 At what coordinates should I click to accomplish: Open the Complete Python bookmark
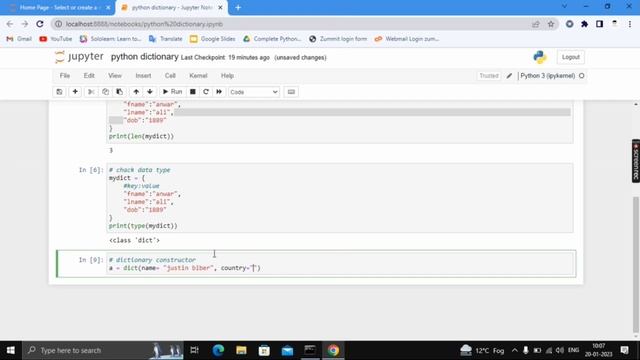pyautogui.click(x=272, y=39)
